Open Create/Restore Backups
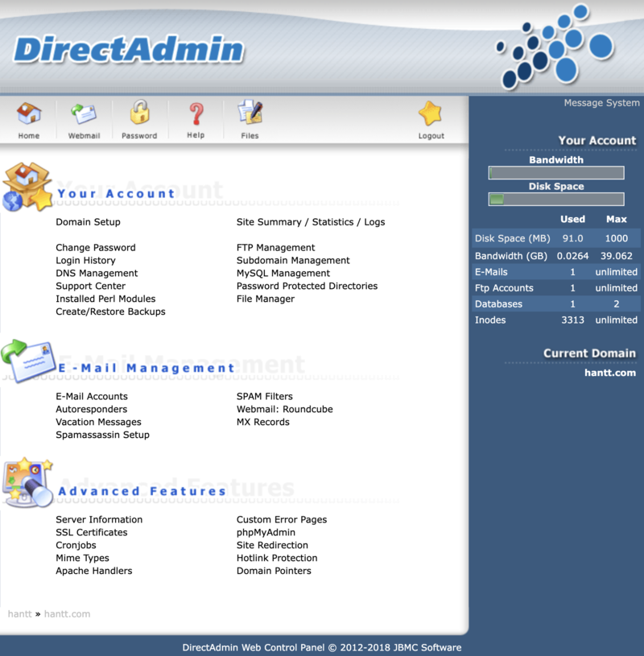 coord(110,311)
